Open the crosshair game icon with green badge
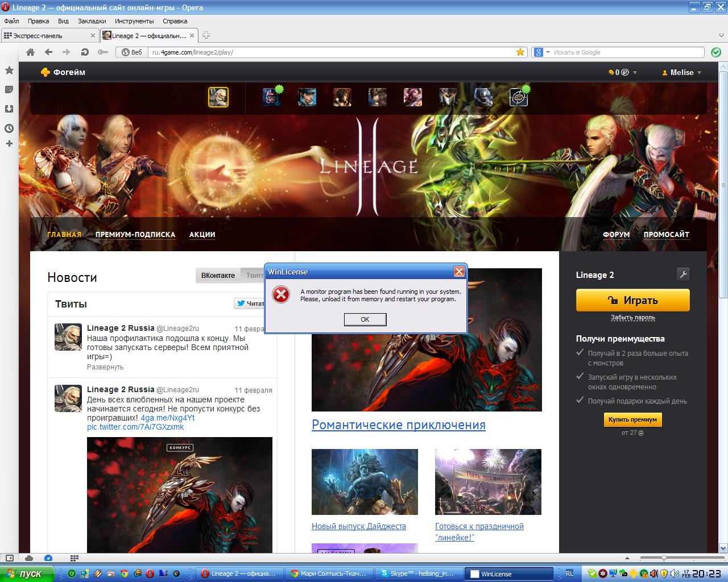728x582 pixels. tap(519, 97)
